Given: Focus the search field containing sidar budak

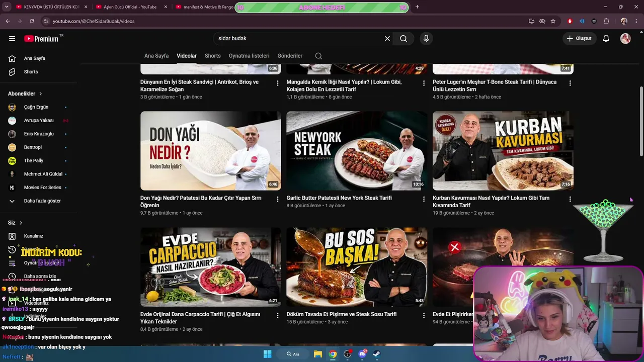Looking at the screenshot, I should 298,39.
